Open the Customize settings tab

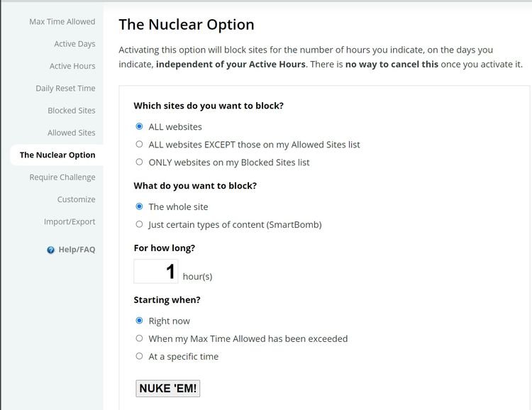[x=76, y=199]
